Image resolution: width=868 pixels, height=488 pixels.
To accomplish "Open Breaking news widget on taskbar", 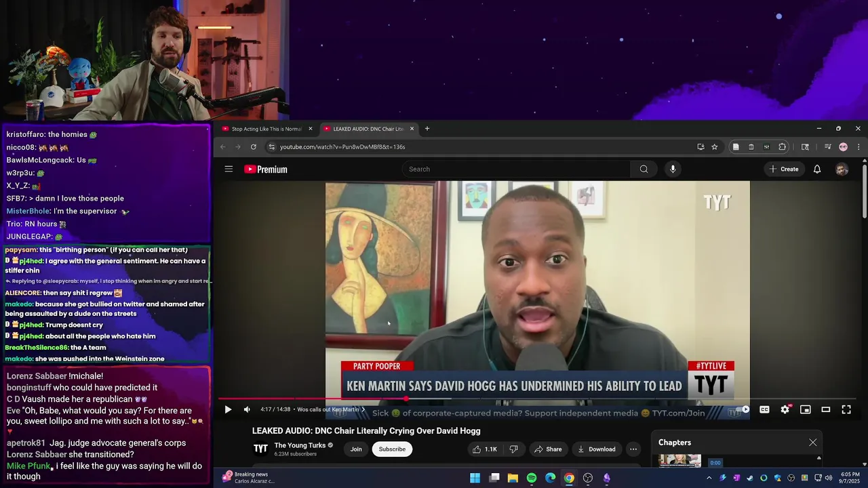I will tap(249, 478).
